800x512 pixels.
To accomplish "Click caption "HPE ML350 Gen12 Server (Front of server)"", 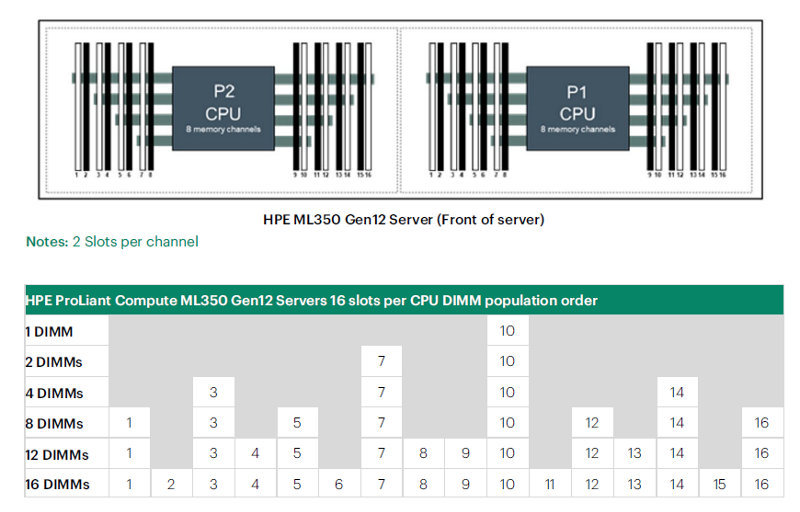I will (x=404, y=220).
